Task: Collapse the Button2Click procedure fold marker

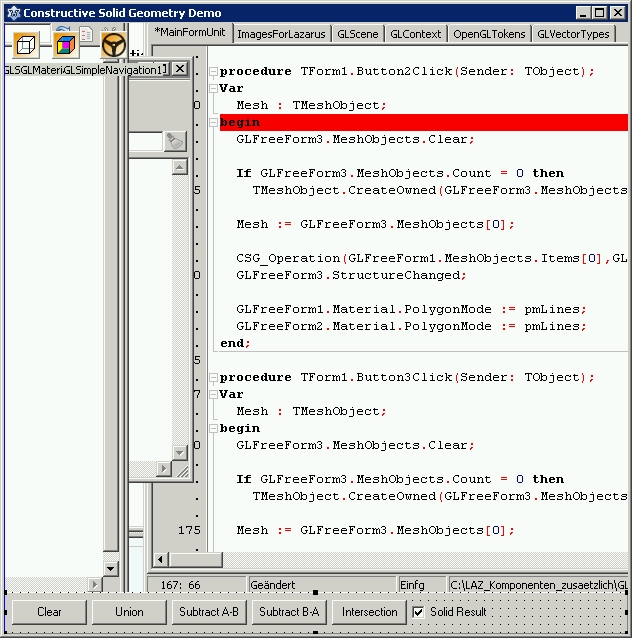Action: 213,72
